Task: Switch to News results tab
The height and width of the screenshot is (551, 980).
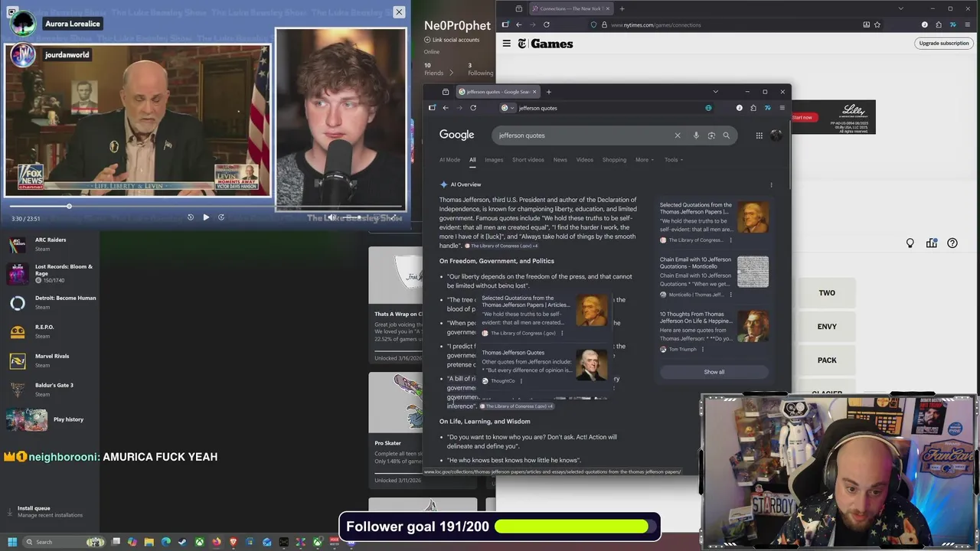Action: 560,160
